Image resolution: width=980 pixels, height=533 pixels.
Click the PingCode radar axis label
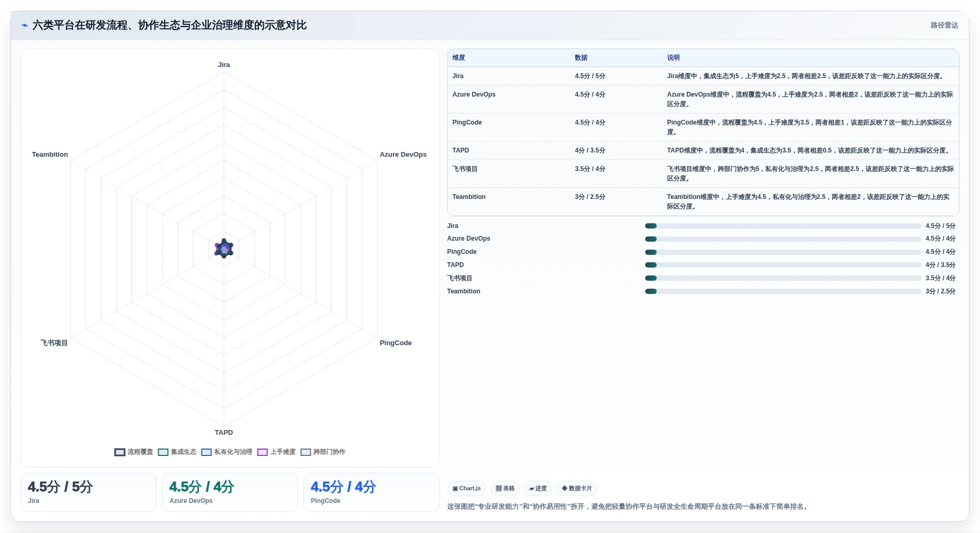pyautogui.click(x=396, y=343)
